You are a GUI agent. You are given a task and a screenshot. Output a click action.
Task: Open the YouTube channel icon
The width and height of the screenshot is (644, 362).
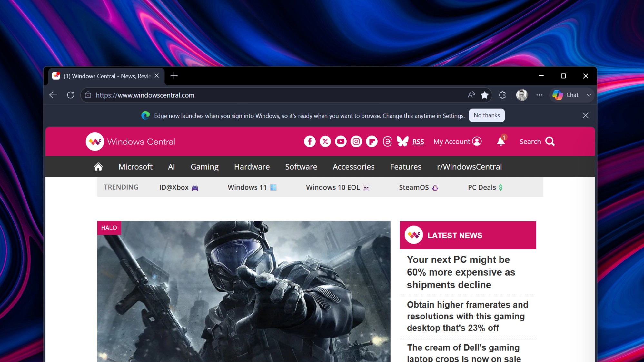pos(341,141)
